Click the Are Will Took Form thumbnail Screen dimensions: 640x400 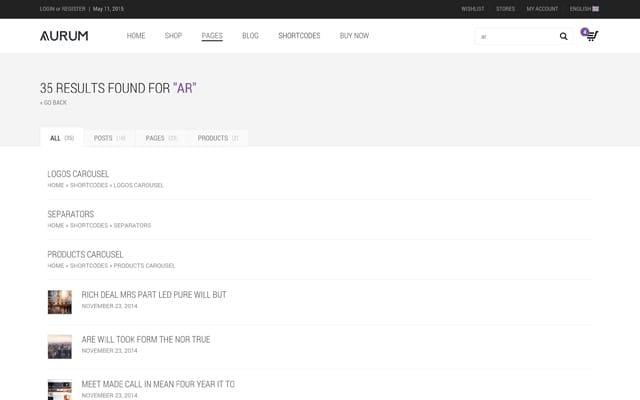60,347
